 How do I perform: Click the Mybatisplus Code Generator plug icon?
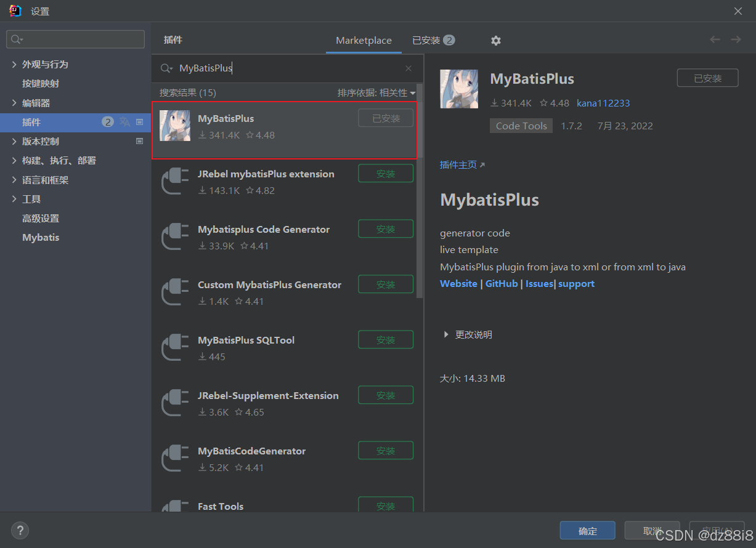(x=175, y=237)
